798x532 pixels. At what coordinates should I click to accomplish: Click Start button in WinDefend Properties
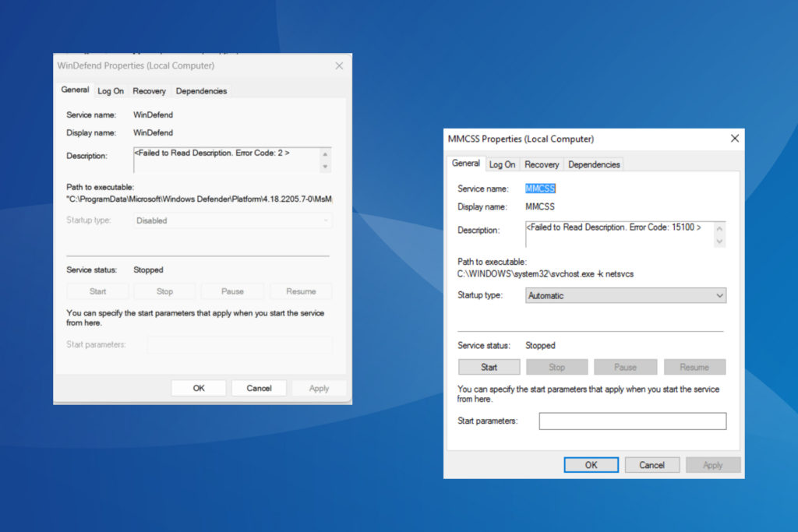tap(97, 291)
